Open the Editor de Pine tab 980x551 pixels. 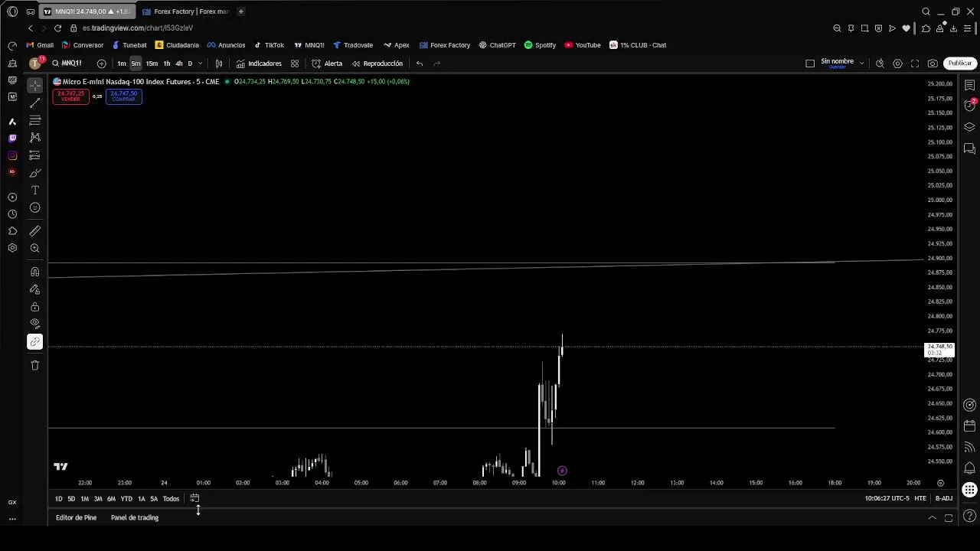[76, 518]
